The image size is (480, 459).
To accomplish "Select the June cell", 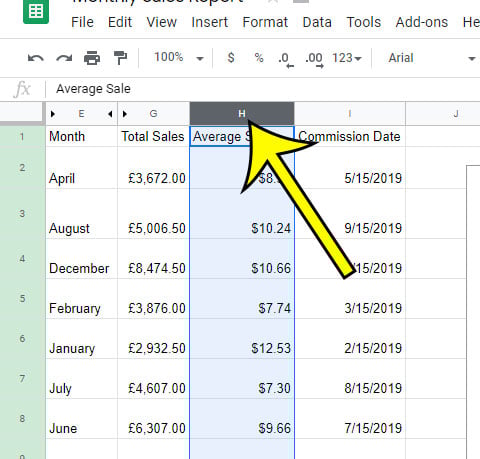I will pyautogui.click(x=81, y=419).
